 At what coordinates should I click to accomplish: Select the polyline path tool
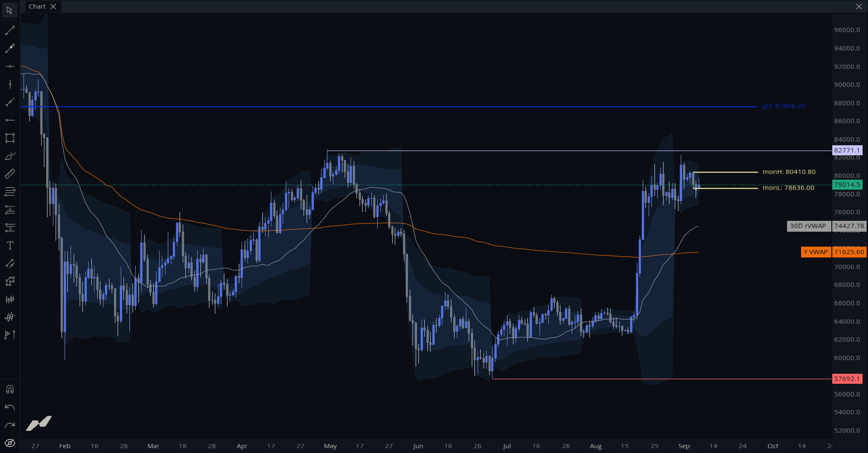(9, 281)
